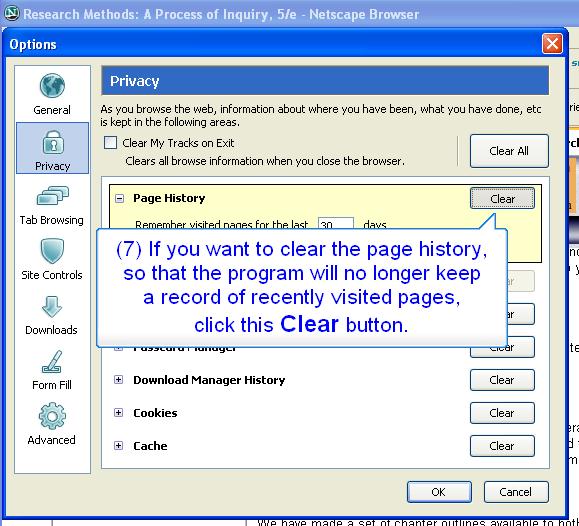Viewport: 579px width, 526px height.
Task: Click the Clear All button
Action: pyautogui.click(x=509, y=151)
